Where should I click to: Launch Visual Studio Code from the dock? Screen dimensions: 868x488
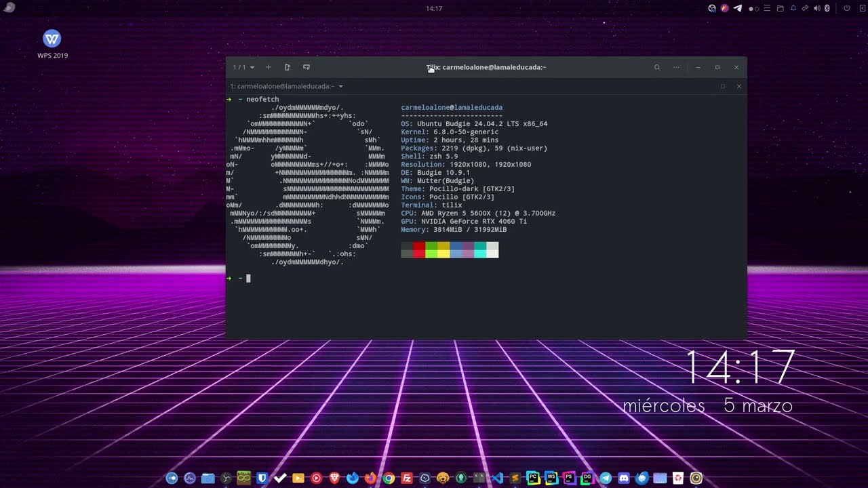pyautogui.click(x=497, y=478)
